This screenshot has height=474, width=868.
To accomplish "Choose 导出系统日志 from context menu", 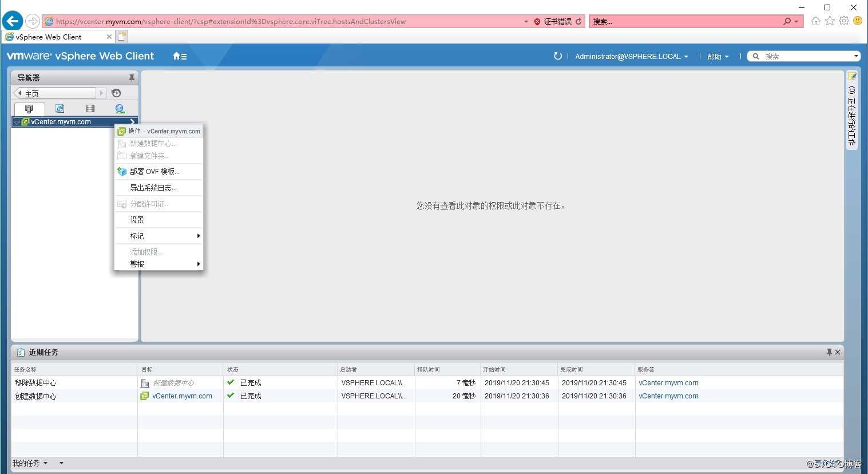I will click(159, 188).
